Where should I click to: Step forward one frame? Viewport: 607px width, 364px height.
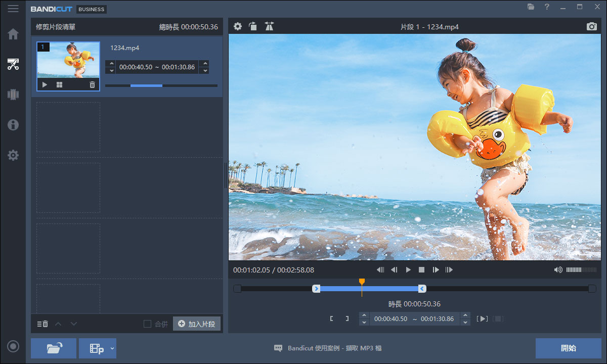[436, 270]
